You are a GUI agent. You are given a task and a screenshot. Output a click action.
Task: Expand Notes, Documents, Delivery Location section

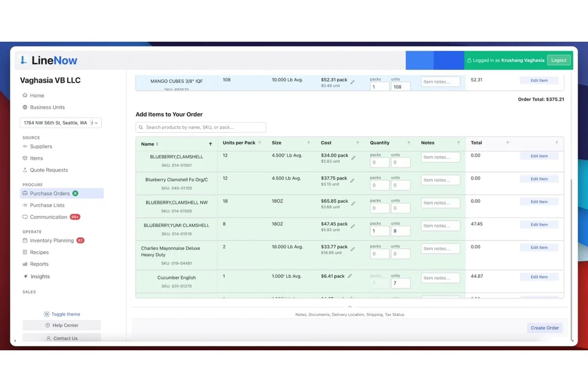point(350,307)
